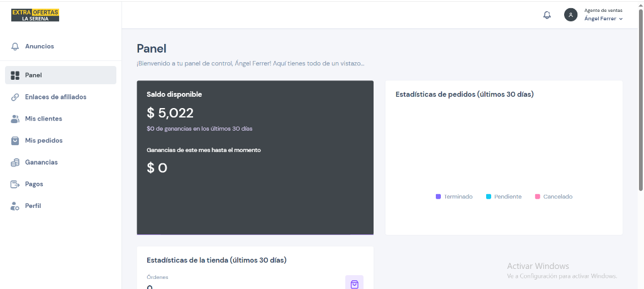This screenshot has height=289, width=644.
Task: Click the Agente de ventas role label
Action: (x=603, y=11)
